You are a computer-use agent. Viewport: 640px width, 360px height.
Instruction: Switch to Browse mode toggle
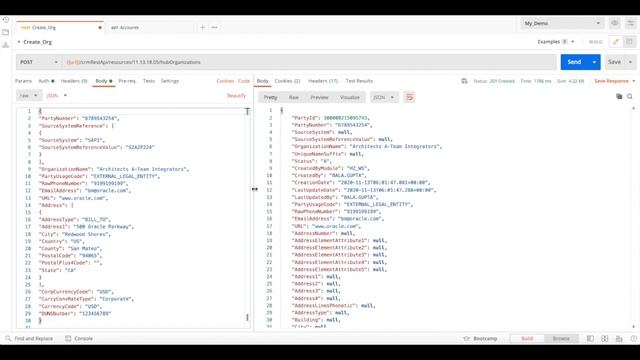[561, 338]
